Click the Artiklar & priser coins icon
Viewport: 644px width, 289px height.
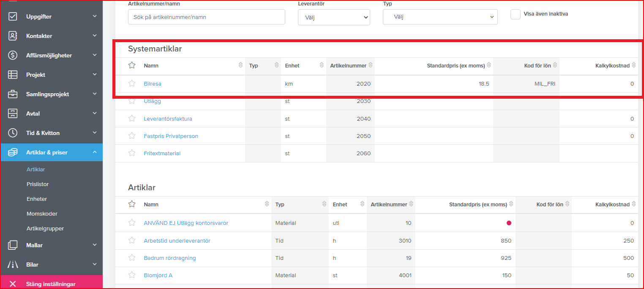pyautogui.click(x=13, y=152)
